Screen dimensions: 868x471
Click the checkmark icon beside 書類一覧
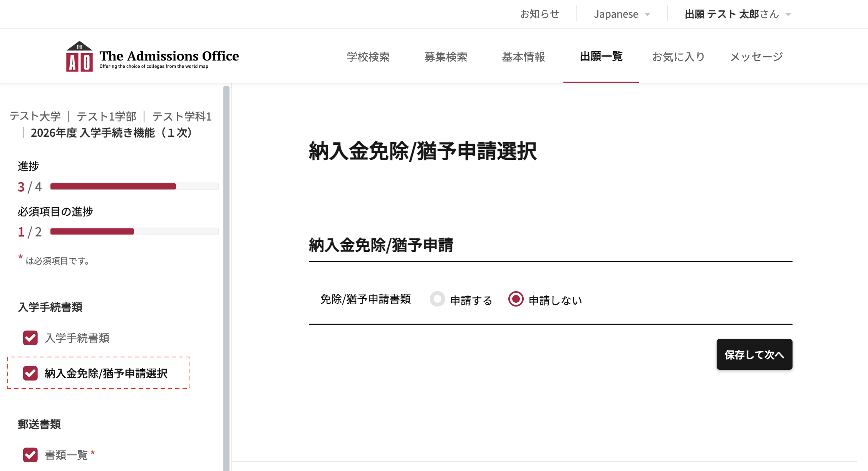pyautogui.click(x=30, y=455)
